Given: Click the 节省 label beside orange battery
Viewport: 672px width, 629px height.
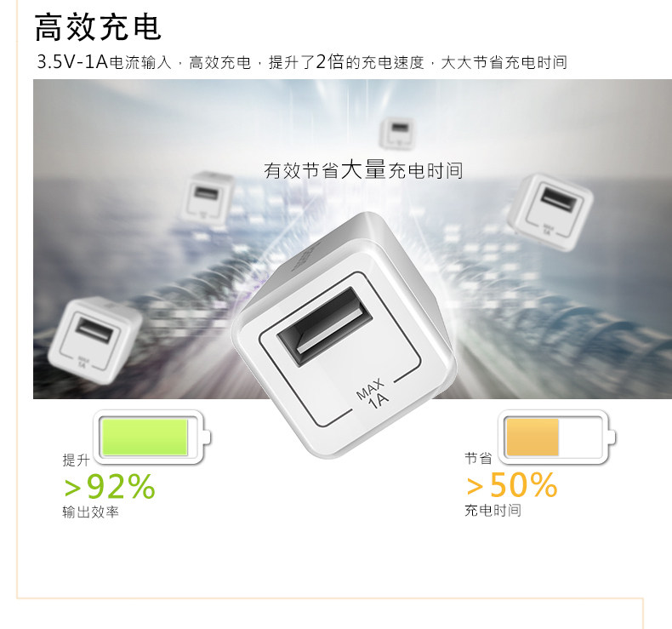Looking at the screenshot, I should pos(478,458).
